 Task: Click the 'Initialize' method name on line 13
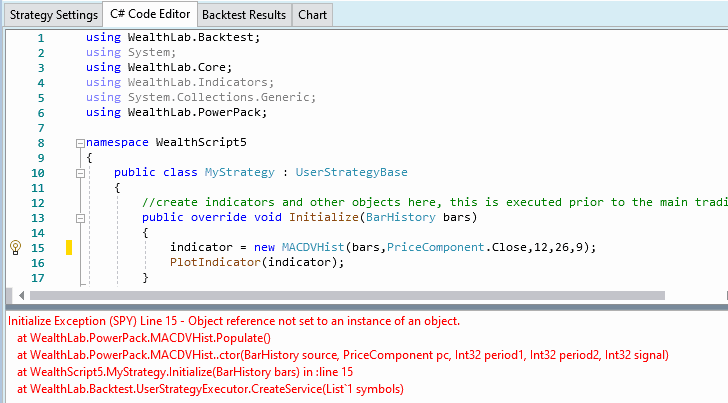pyautogui.click(x=324, y=217)
